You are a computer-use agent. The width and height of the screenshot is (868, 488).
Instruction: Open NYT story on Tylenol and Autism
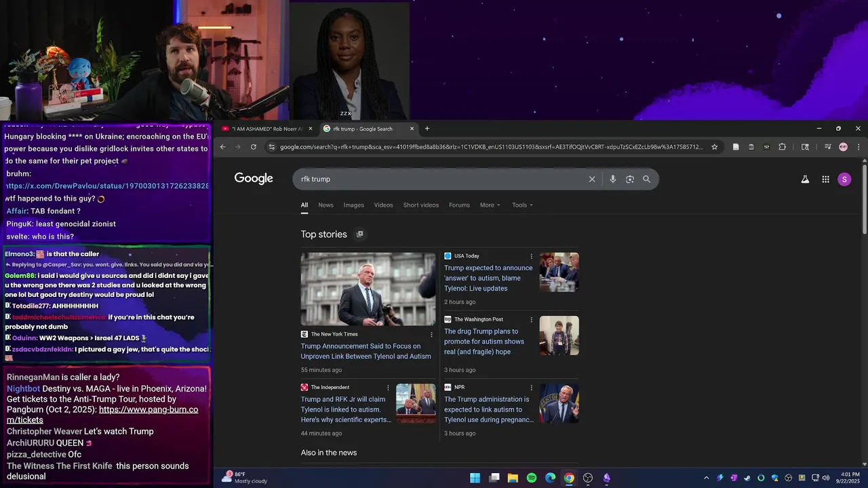366,351
